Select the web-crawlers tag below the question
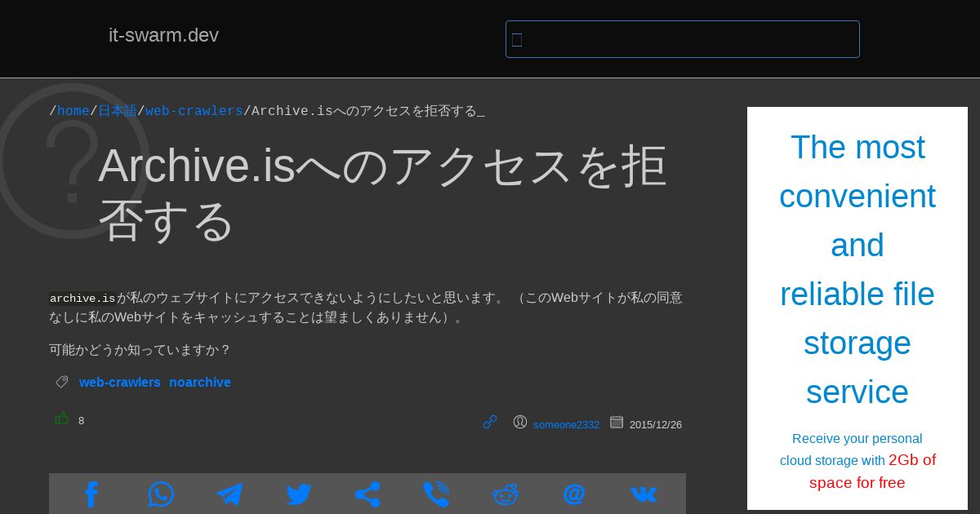Image resolution: width=980 pixels, height=514 pixels. (x=120, y=382)
